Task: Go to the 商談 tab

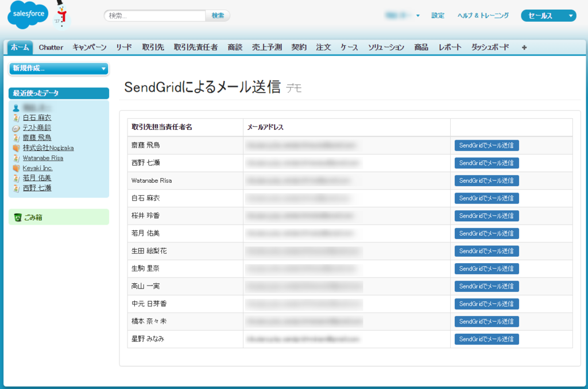Action: 235,47
